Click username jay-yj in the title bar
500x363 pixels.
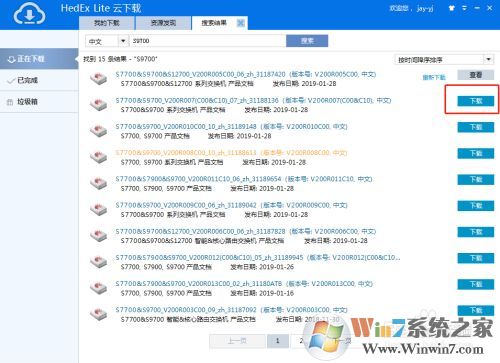point(425,8)
